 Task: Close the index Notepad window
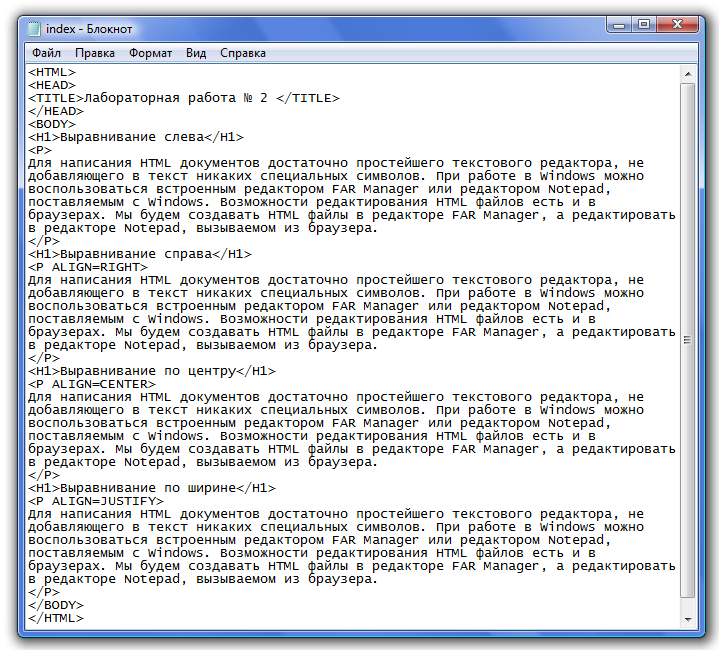click(x=678, y=24)
